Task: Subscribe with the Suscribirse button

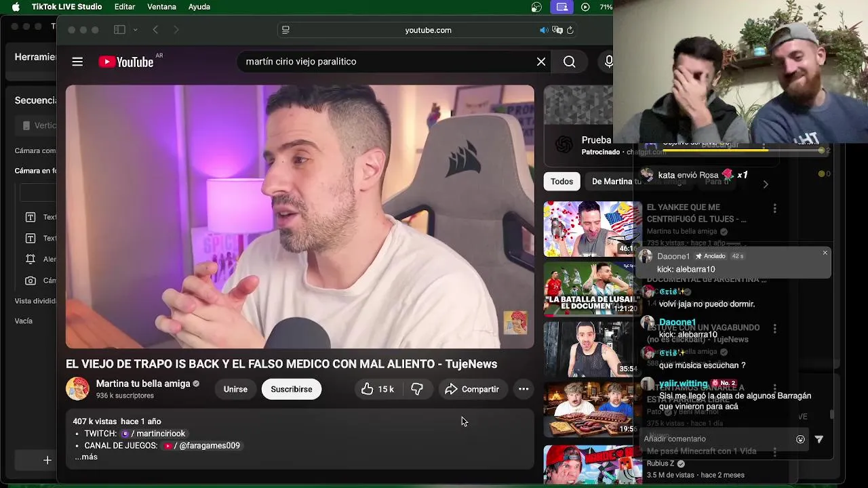Action: 292,389
